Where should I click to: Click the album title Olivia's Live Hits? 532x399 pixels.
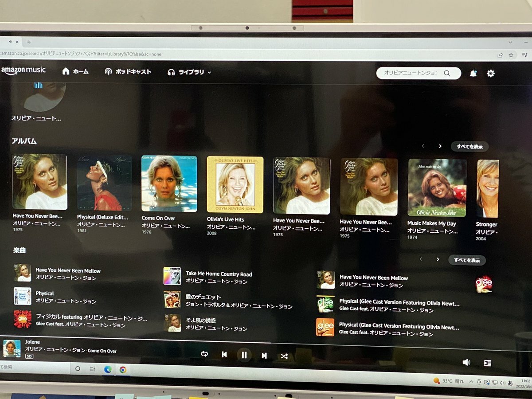225,219
